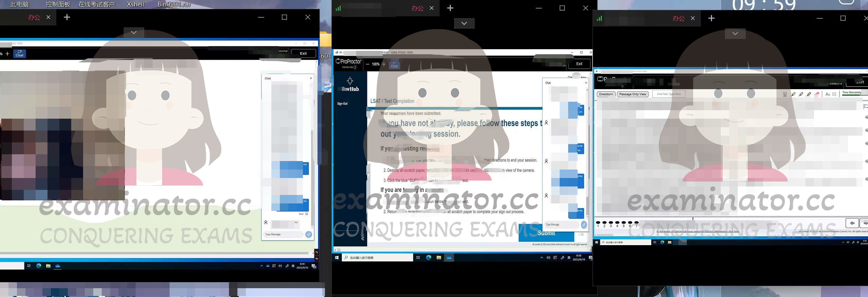
Task: Show hidden tray icons in middle window taskbar
Action: (542, 258)
